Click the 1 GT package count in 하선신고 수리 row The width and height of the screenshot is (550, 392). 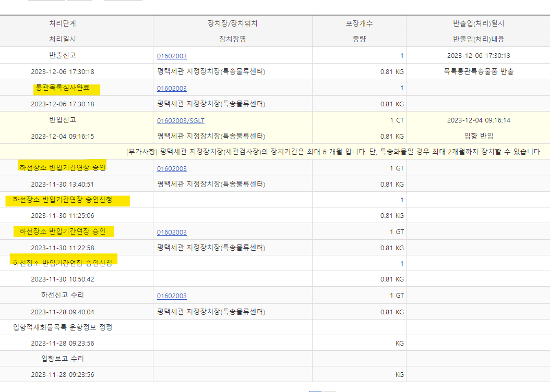point(397,296)
